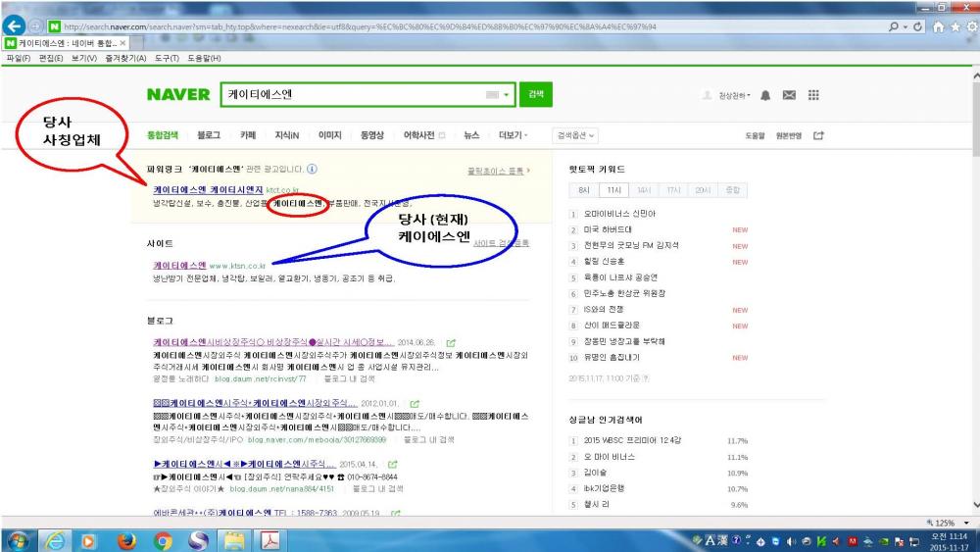The height and width of the screenshot is (552, 980).
Task: Open the blog.daum.net/rcinvst/77 link
Action: click(x=260, y=379)
